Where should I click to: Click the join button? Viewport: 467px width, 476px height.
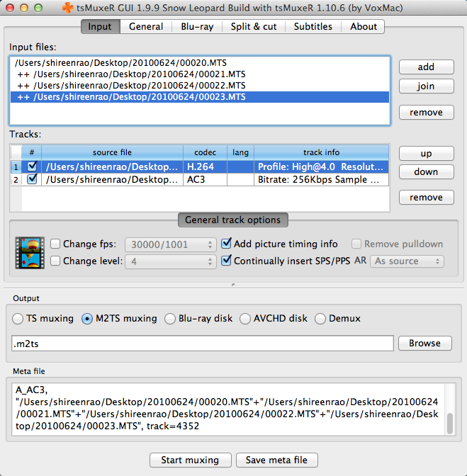pyautogui.click(x=427, y=86)
